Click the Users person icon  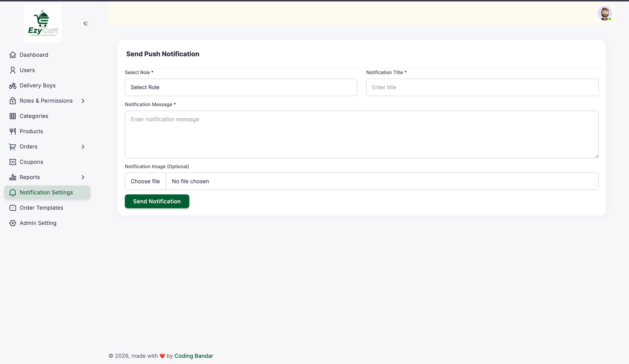tap(13, 70)
